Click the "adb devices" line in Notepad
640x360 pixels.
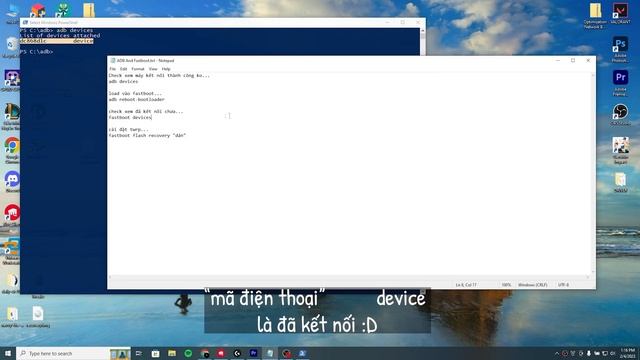click(123, 82)
